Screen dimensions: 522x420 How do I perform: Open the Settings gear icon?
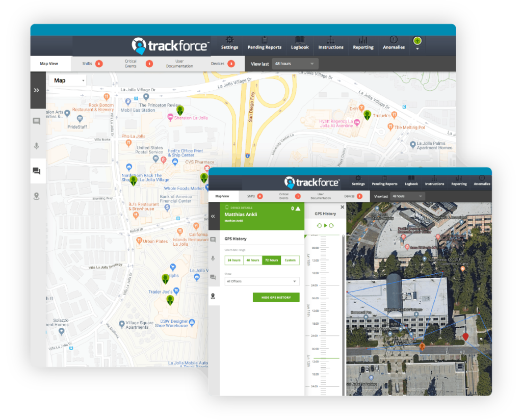(x=229, y=41)
